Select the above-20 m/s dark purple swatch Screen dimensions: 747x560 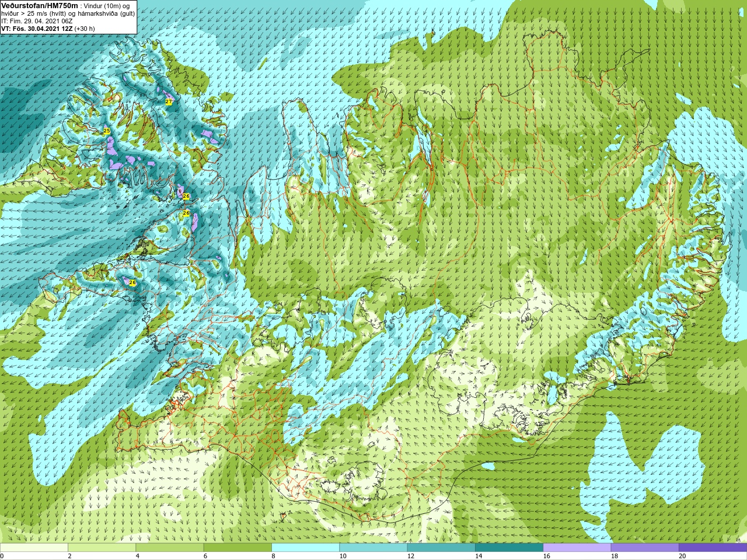[713, 548]
